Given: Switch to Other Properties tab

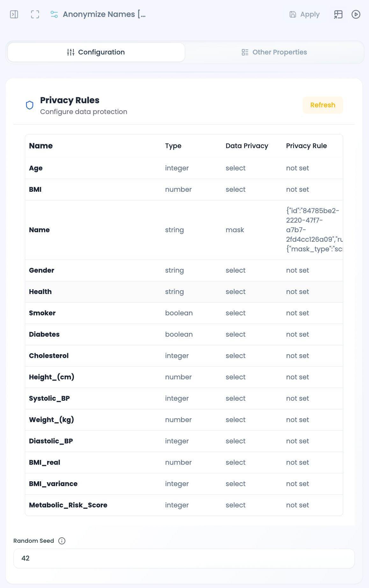Looking at the screenshot, I should 274,52.
